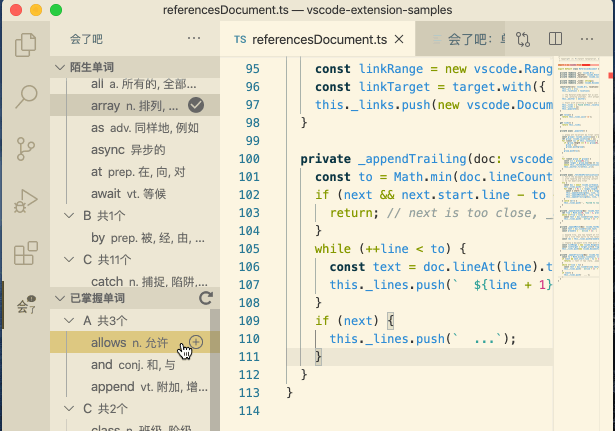This screenshot has height=431, width=615.
Task: Collapse the C 共2个 group
Action: (69, 409)
